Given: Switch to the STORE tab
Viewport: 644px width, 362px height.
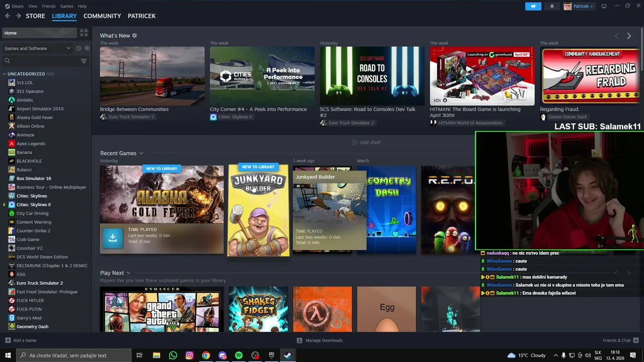Looking at the screenshot, I should (x=35, y=16).
